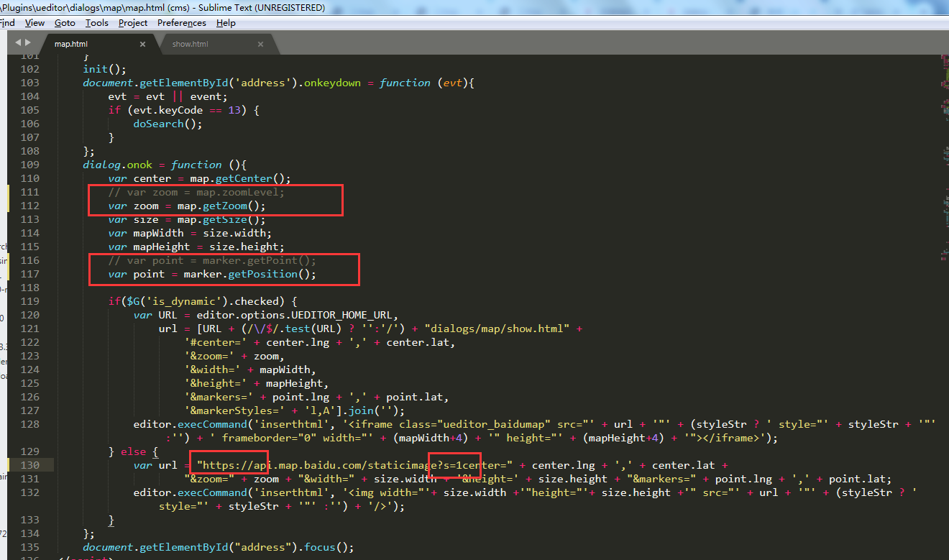
Task: Click the mapWidth = size.width line
Action: [x=190, y=233]
